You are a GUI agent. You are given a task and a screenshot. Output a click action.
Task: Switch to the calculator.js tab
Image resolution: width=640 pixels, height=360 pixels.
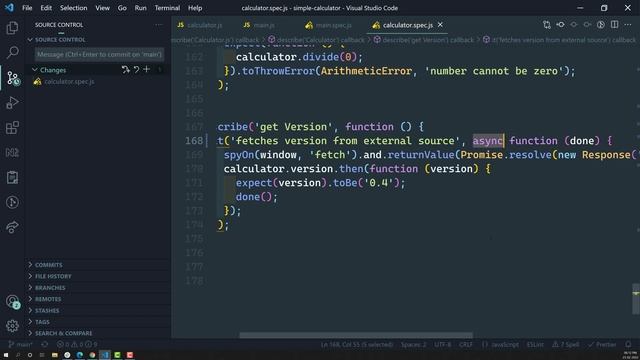(200, 25)
